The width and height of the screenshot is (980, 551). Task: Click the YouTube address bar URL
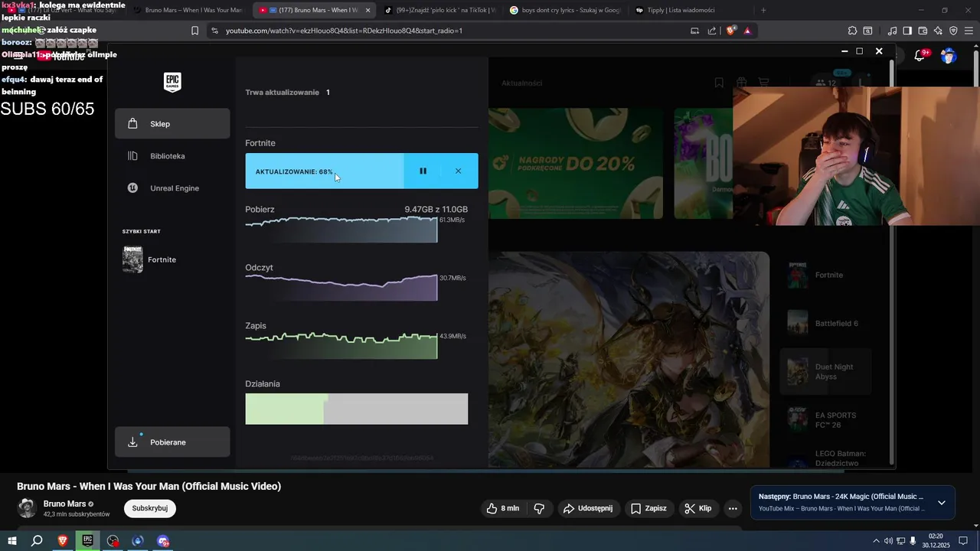coord(344,31)
